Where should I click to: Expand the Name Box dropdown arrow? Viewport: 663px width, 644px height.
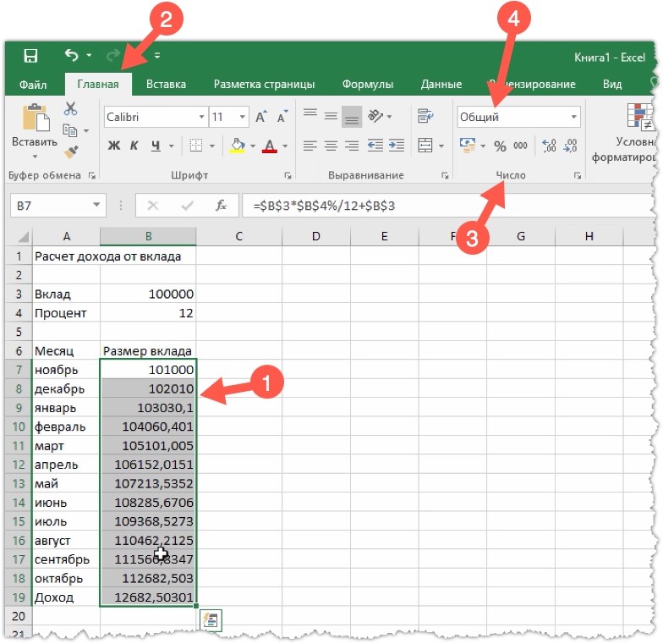pyautogui.click(x=96, y=205)
